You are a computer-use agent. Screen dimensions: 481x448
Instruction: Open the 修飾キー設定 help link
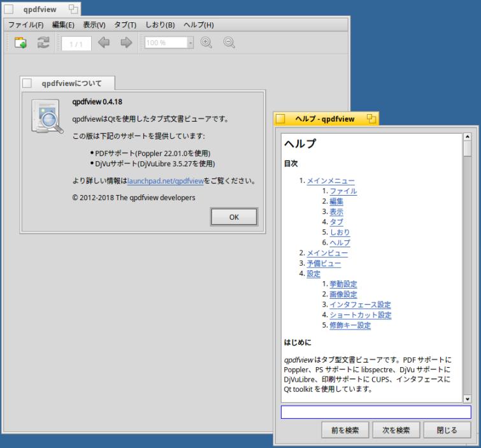[x=350, y=325]
